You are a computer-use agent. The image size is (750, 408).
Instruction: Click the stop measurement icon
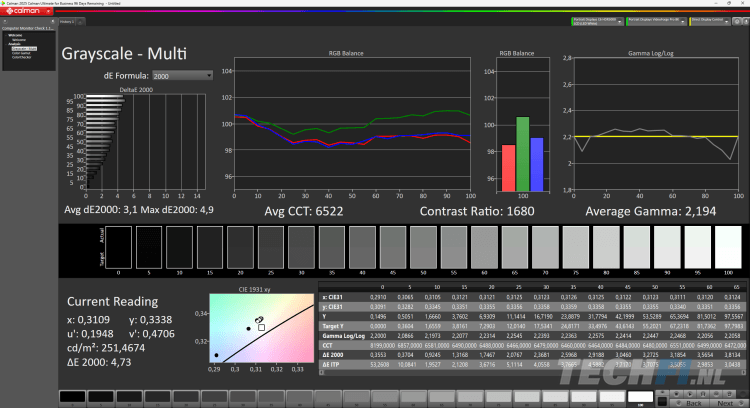click(676, 394)
